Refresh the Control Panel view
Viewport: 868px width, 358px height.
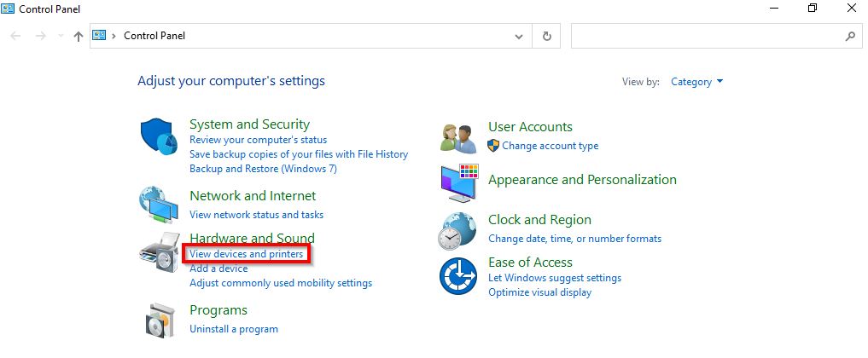(x=546, y=37)
